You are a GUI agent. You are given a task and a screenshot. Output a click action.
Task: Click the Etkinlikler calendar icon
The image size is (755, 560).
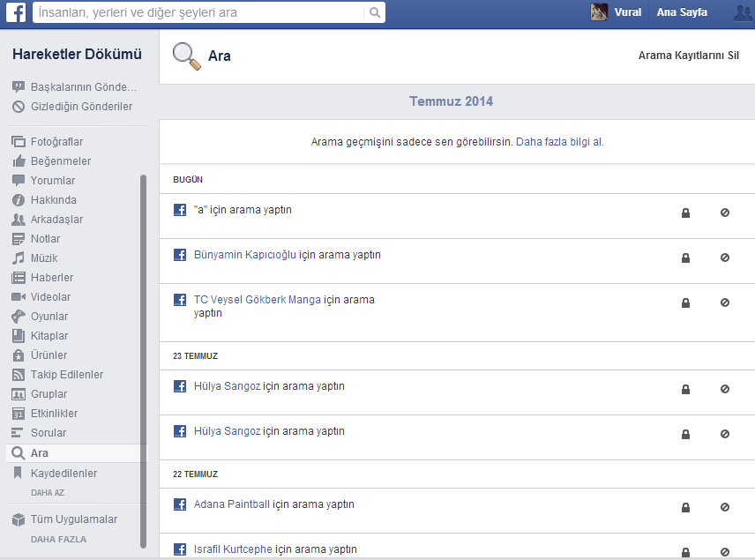(x=19, y=414)
